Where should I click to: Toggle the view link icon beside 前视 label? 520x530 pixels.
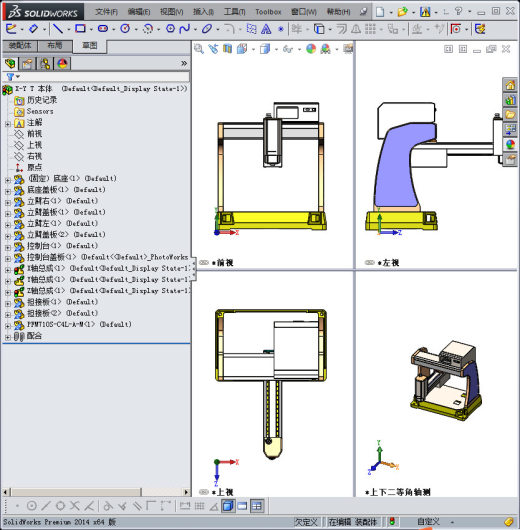coord(204,262)
